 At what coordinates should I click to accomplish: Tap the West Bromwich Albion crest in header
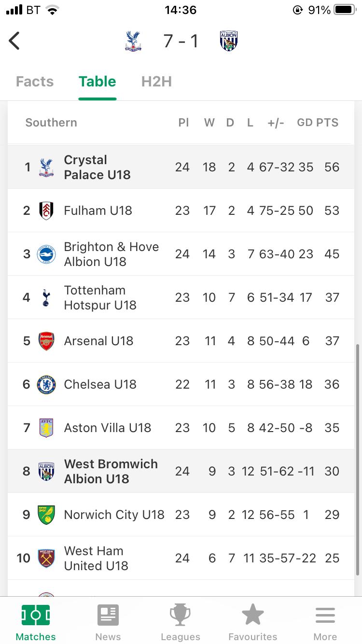tap(228, 41)
